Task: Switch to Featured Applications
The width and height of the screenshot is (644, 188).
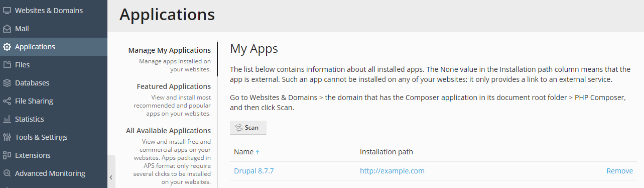Action: pos(174,86)
